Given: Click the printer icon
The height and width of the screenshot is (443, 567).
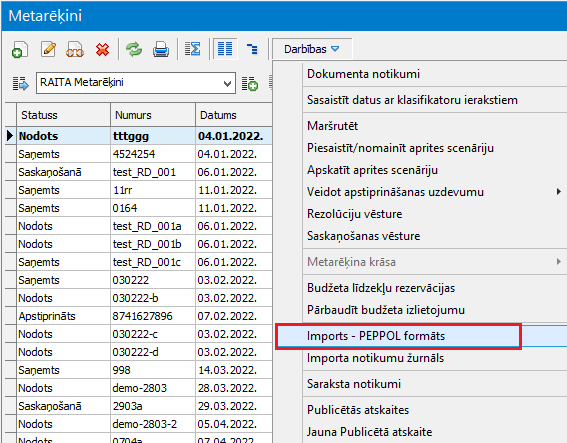Looking at the screenshot, I should tap(161, 49).
